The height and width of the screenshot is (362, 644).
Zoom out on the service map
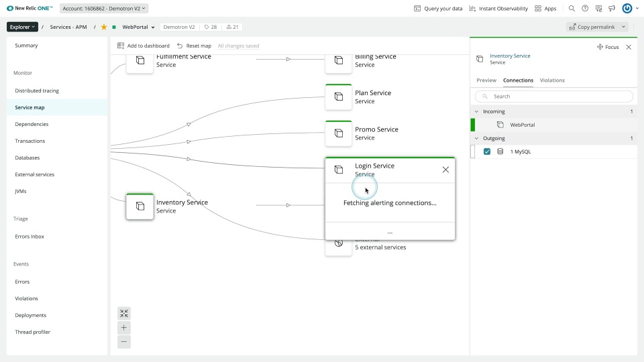[124, 341]
